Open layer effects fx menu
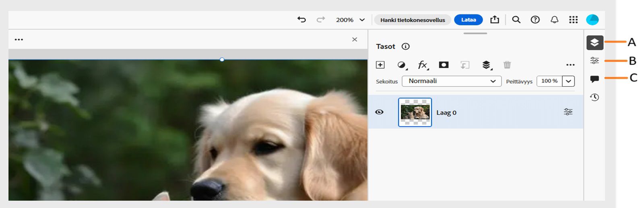The width and height of the screenshot is (644, 208). point(423,65)
